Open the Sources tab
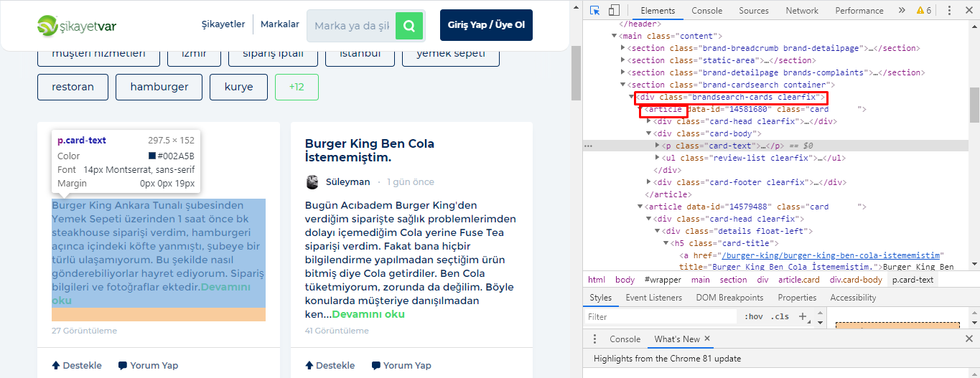The image size is (980, 378). 754,10
